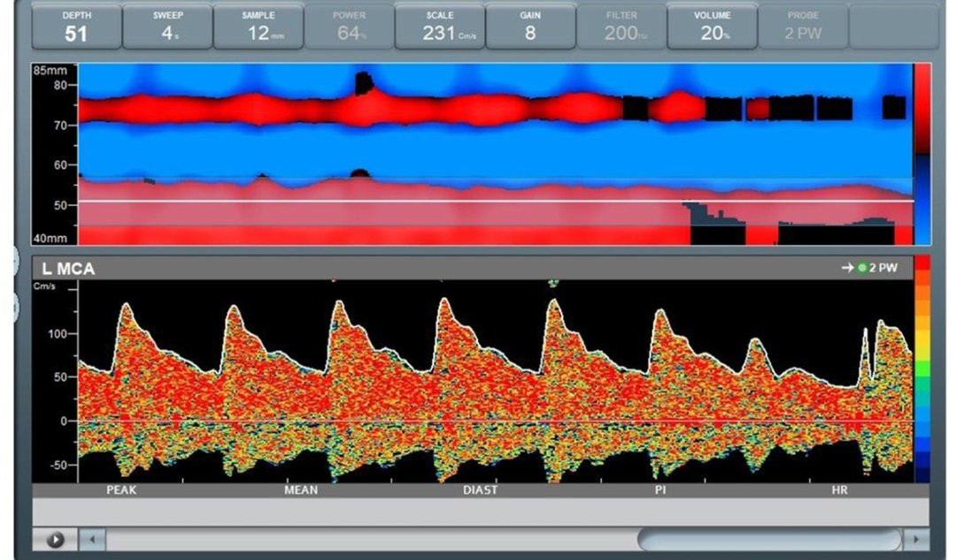Viewport: 956px width, 560px height.
Task: Click the scrollbar left arrow
Action: coord(93,540)
